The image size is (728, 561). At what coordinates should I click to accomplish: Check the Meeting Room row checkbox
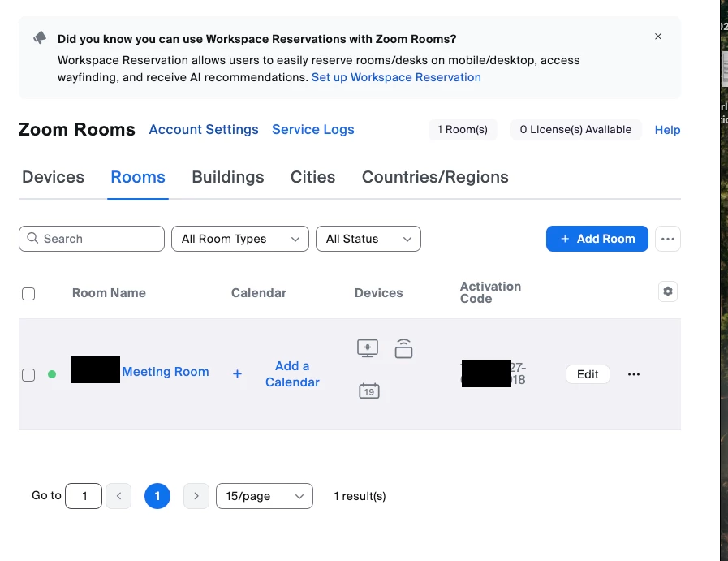pos(28,375)
